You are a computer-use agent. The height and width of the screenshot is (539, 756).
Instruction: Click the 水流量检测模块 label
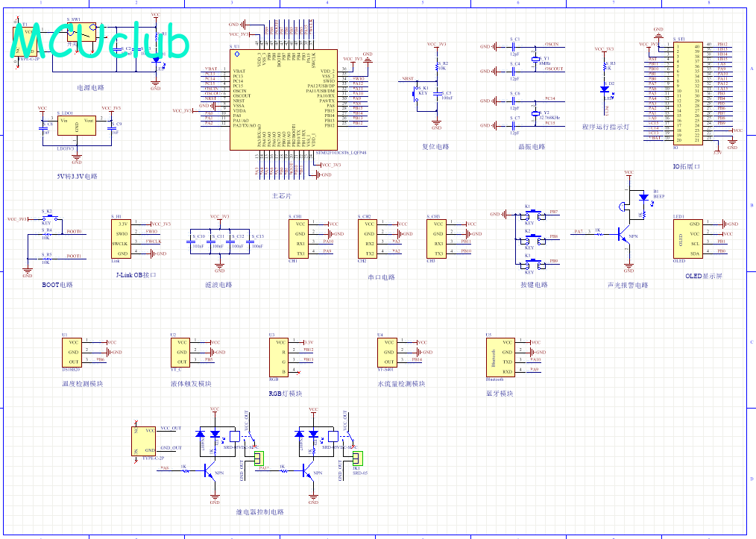coord(401,384)
